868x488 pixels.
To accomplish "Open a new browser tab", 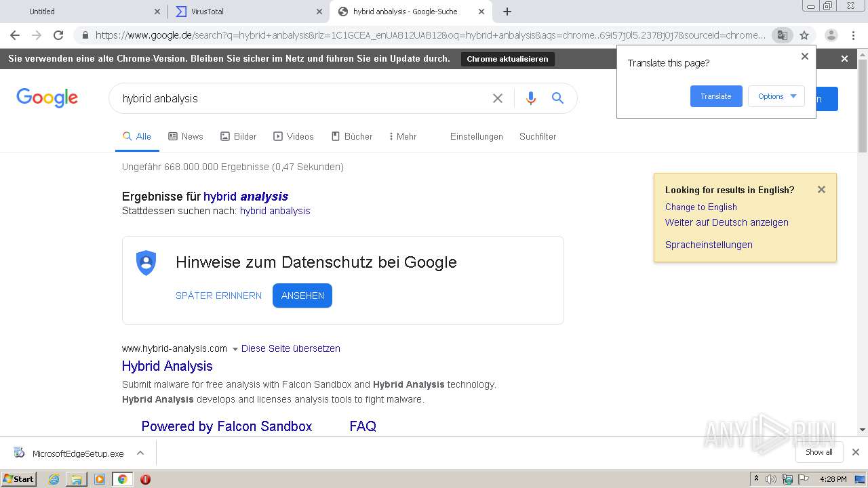I will [507, 12].
